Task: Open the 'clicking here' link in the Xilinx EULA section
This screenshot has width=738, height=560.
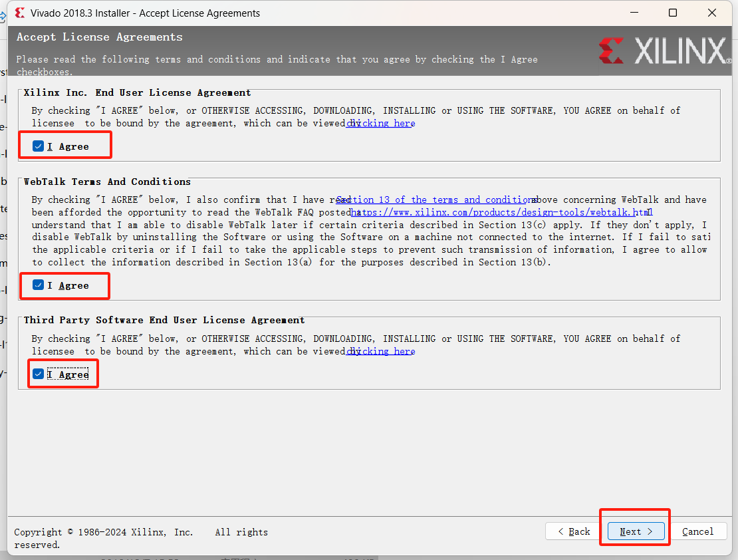Action: coord(381,124)
